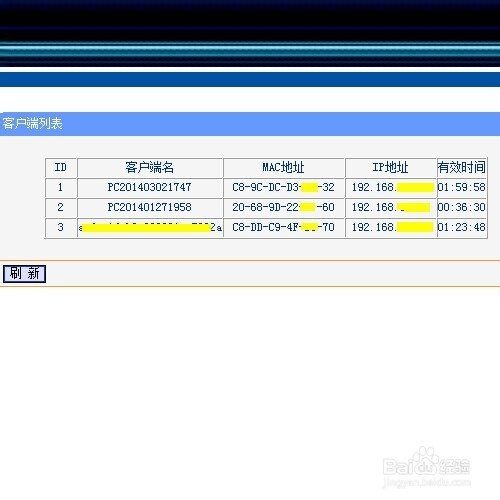Select the ID column header

point(61,167)
